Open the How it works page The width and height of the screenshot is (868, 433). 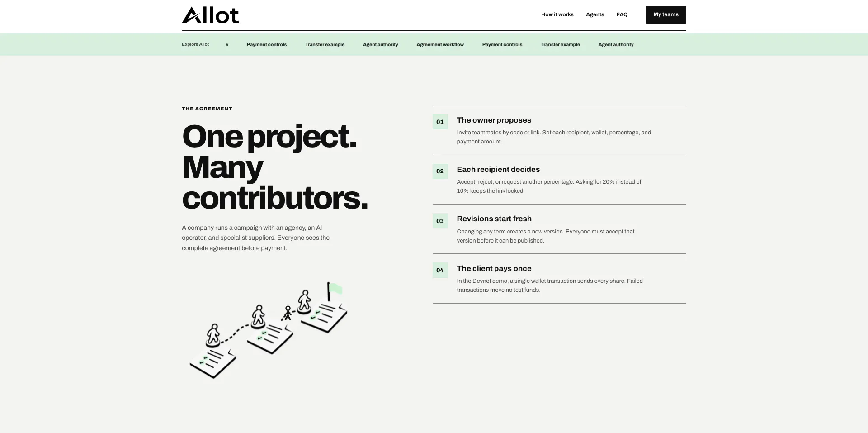557,14
